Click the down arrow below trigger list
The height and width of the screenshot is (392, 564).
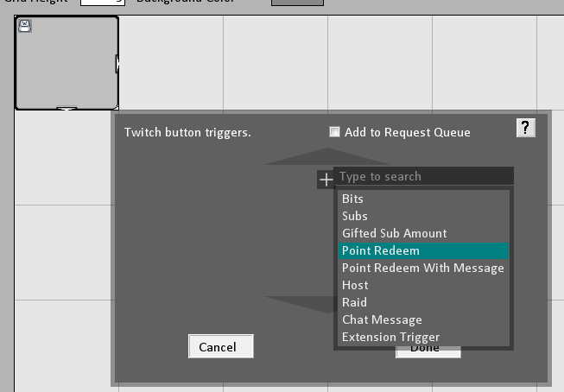tap(301, 304)
